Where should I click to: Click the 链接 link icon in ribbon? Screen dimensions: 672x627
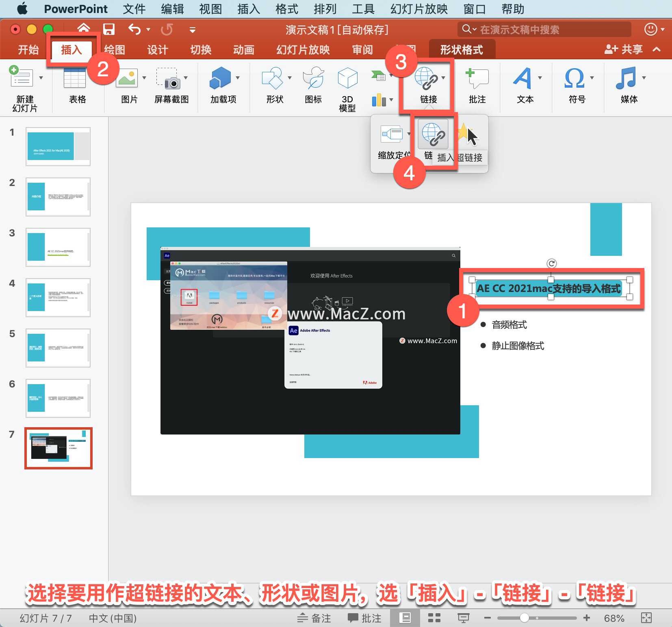tap(426, 78)
